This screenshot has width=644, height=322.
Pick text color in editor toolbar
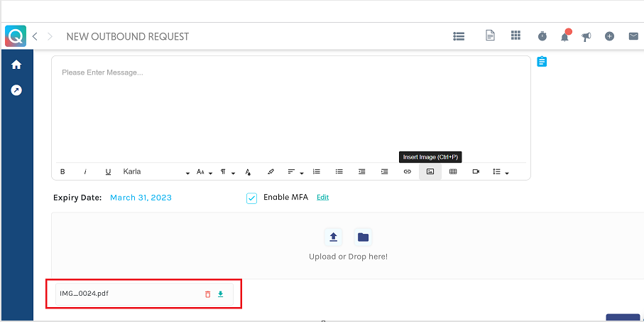tap(248, 172)
